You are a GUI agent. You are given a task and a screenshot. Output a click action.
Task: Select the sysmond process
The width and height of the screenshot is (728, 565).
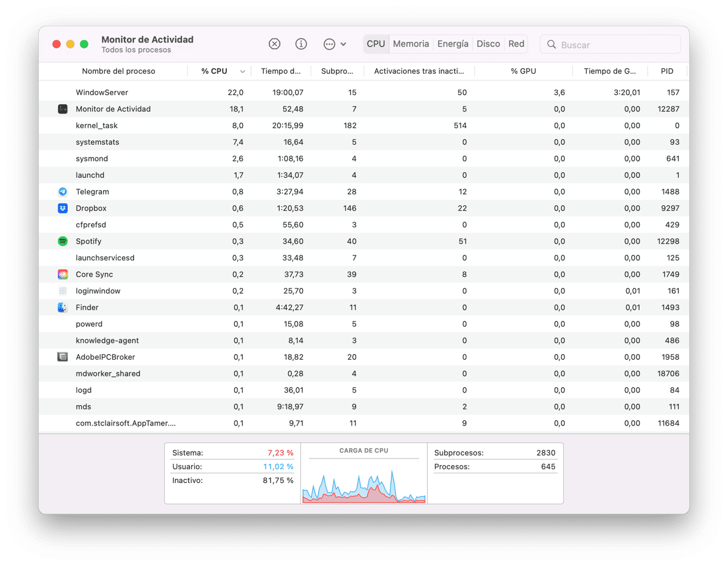[x=92, y=159]
